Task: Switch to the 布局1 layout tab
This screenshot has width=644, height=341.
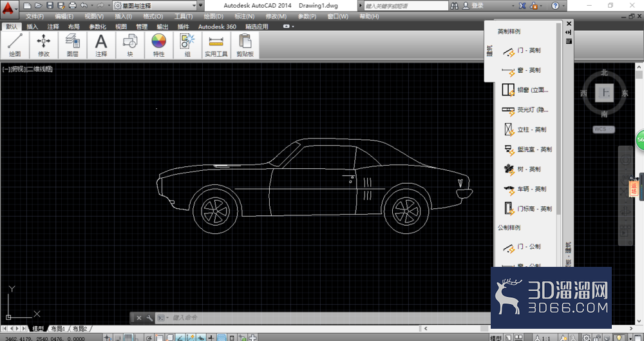Action: [x=59, y=329]
